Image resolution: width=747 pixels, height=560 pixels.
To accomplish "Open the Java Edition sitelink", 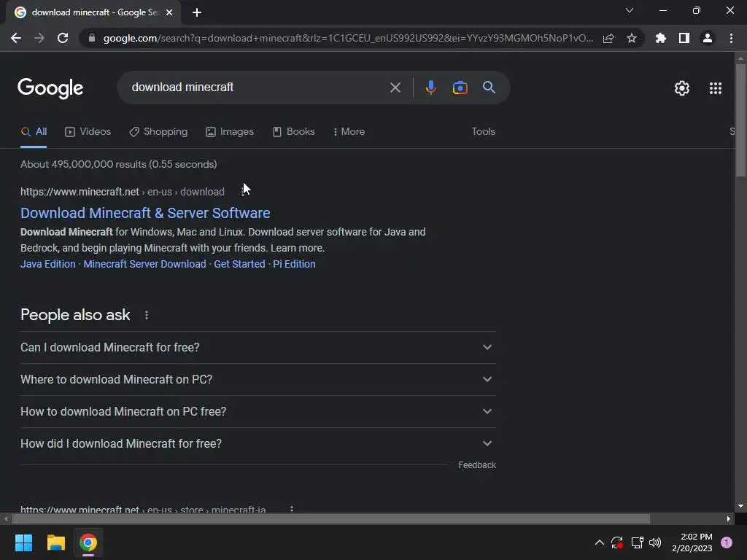I will (47, 264).
